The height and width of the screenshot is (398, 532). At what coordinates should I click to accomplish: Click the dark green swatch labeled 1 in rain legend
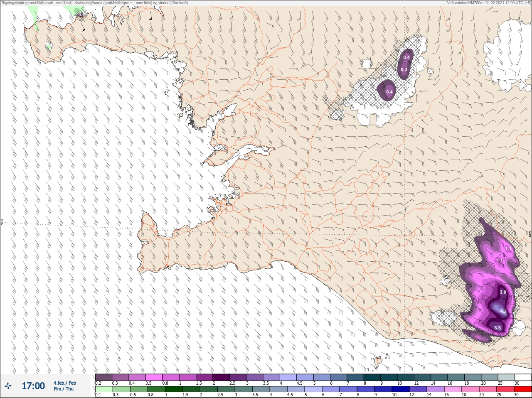coord(174,389)
